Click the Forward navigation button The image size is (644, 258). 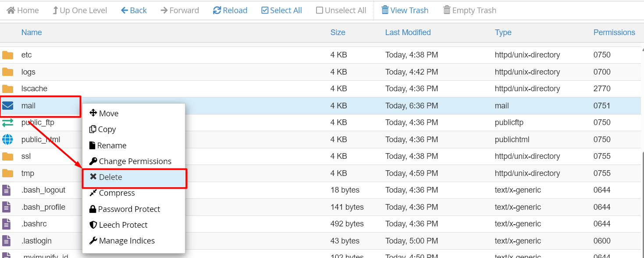(x=179, y=10)
